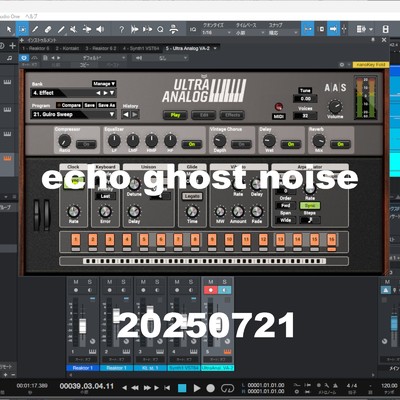
Task: Select the Paint pencil tool
Action: pyautogui.click(x=35, y=29)
